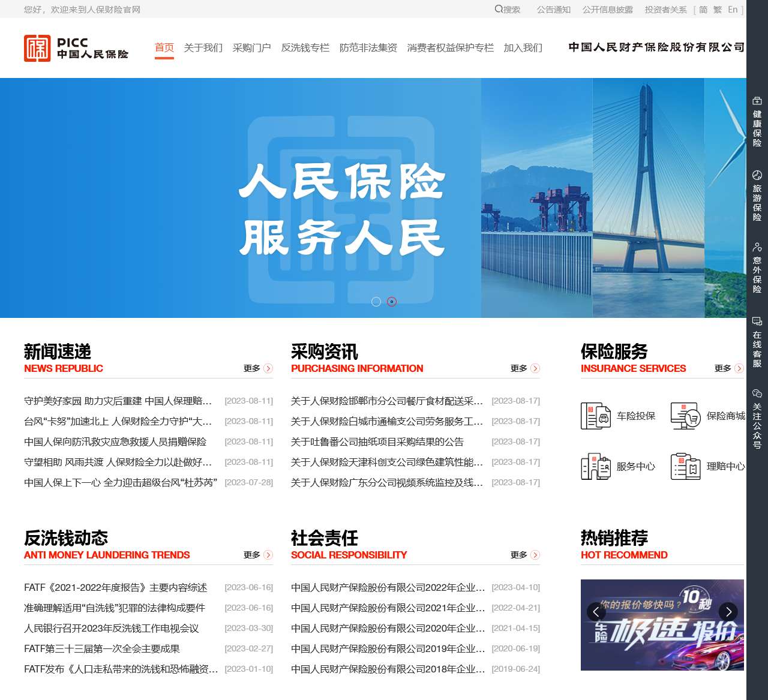Open the 消费者权益保护专栏 nav menu

451,47
